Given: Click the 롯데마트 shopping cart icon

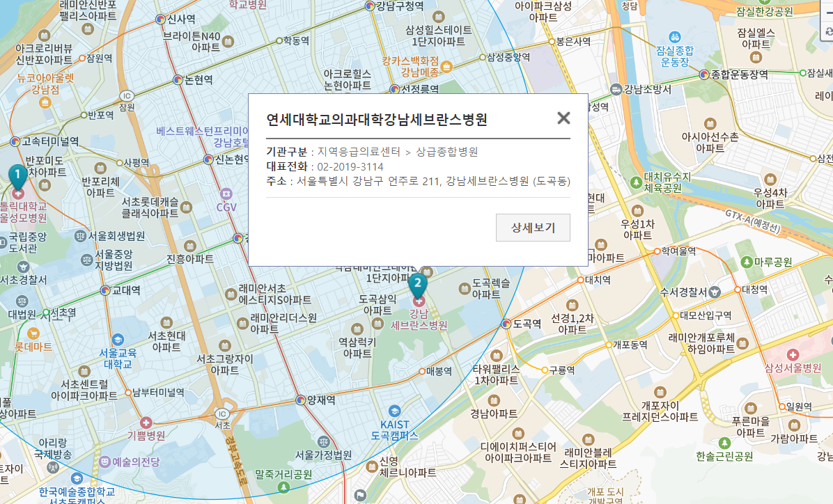Looking at the screenshot, I should coord(33,334).
